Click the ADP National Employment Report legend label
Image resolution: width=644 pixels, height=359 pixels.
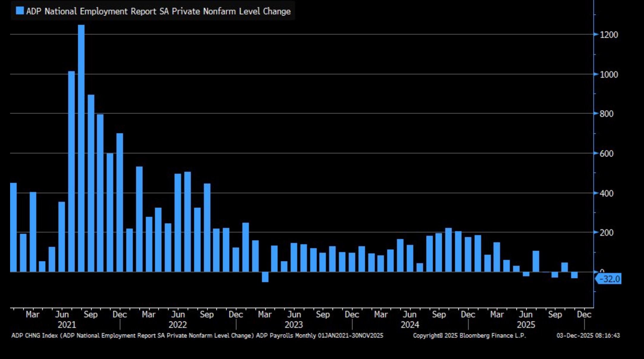(x=158, y=11)
